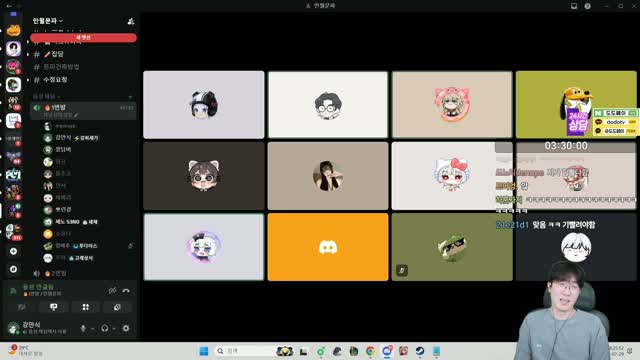Toggle the camera button in the voice panel

coord(22,307)
